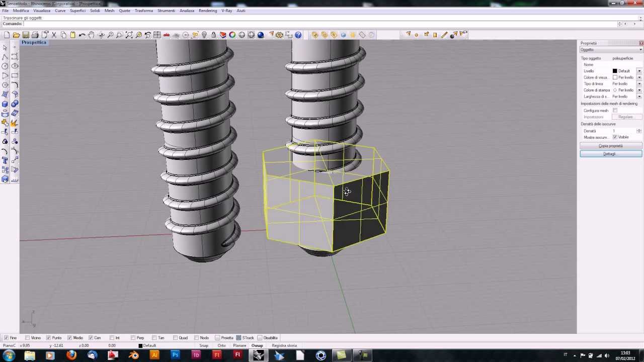Open the Solidi menu
The image size is (644, 362).
click(x=95, y=11)
